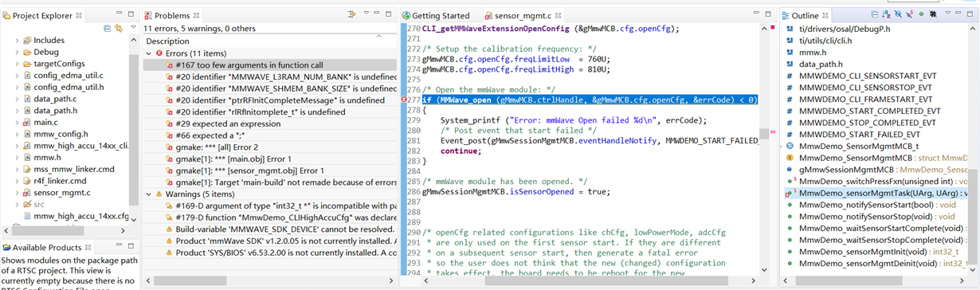The width and height of the screenshot is (980, 290).
Task: Expand the targetConfigs folder
Action: 17,64
